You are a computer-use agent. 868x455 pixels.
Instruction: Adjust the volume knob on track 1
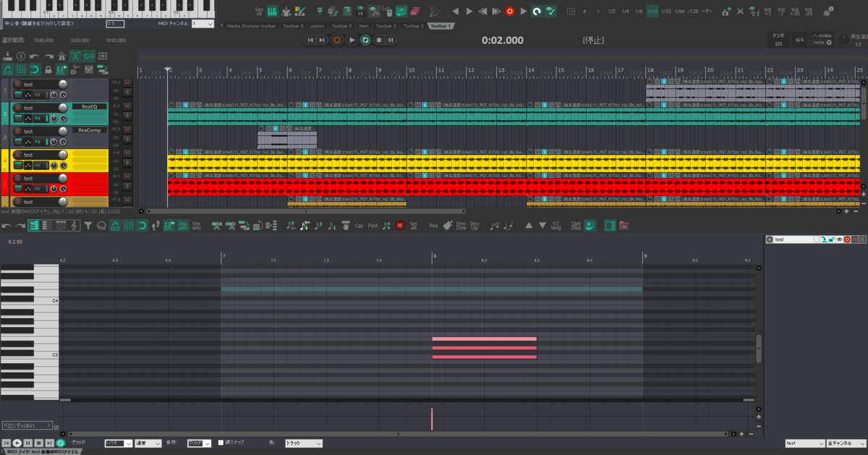pyautogui.click(x=63, y=85)
